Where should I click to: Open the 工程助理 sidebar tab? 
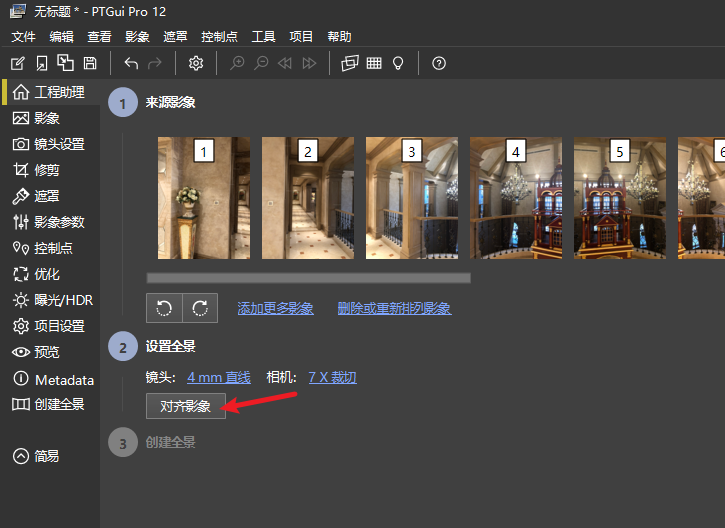pyautogui.click(x=49, y=92)
